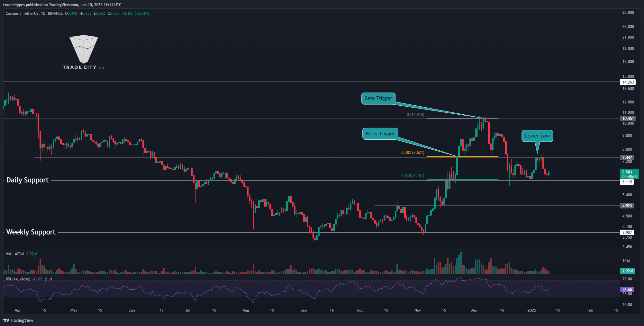Click the 2025 label on time axis
Viewport: 644px width, 326px height.
click(532, 310)
